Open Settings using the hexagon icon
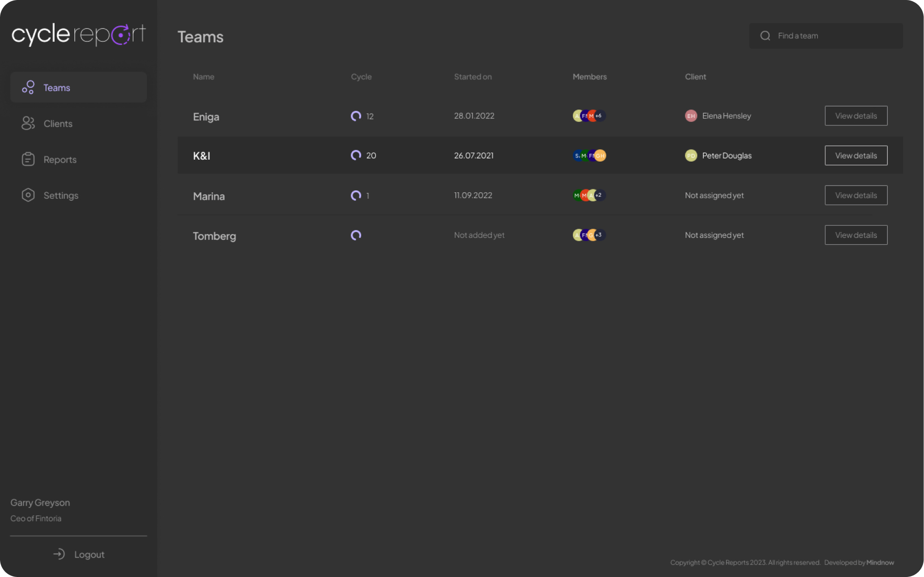 click(x=28, y=195)
